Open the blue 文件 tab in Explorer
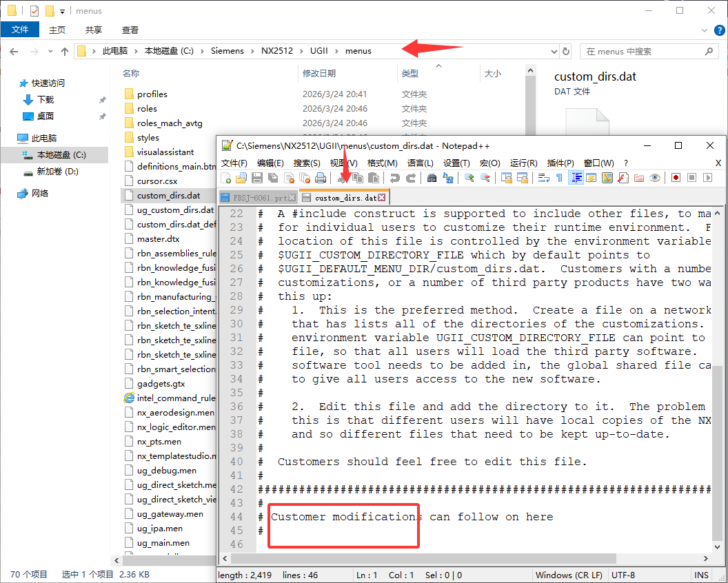728x583 pixels. (20, 30)
